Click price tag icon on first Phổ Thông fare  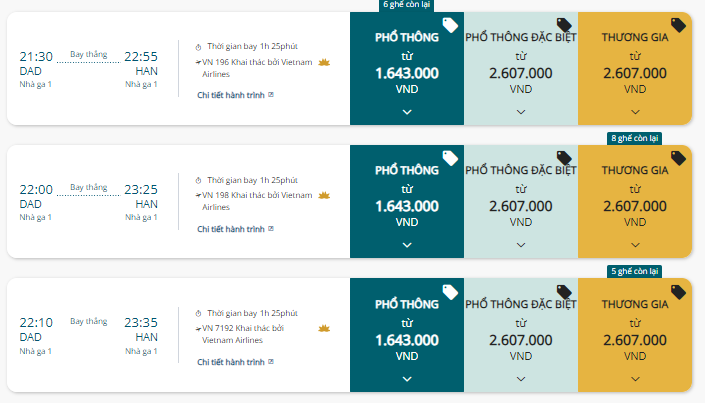450,25
